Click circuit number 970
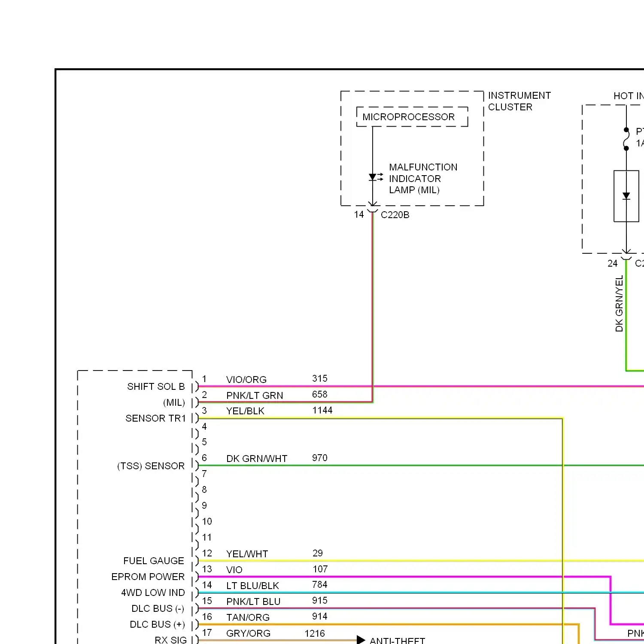 (x=320, y=458)
